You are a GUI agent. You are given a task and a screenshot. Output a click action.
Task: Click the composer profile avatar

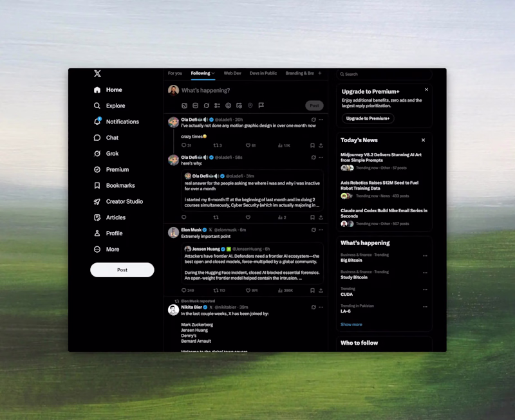173,90
